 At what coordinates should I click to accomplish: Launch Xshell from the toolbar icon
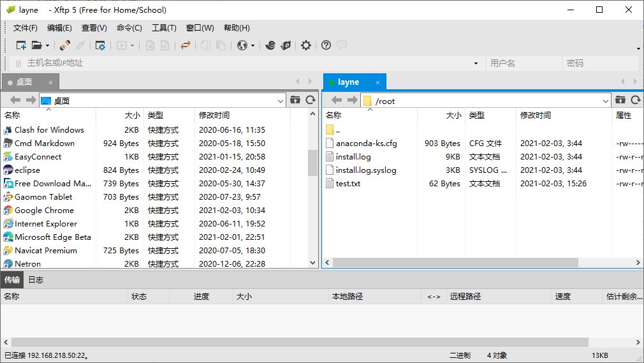coord(270,45)
